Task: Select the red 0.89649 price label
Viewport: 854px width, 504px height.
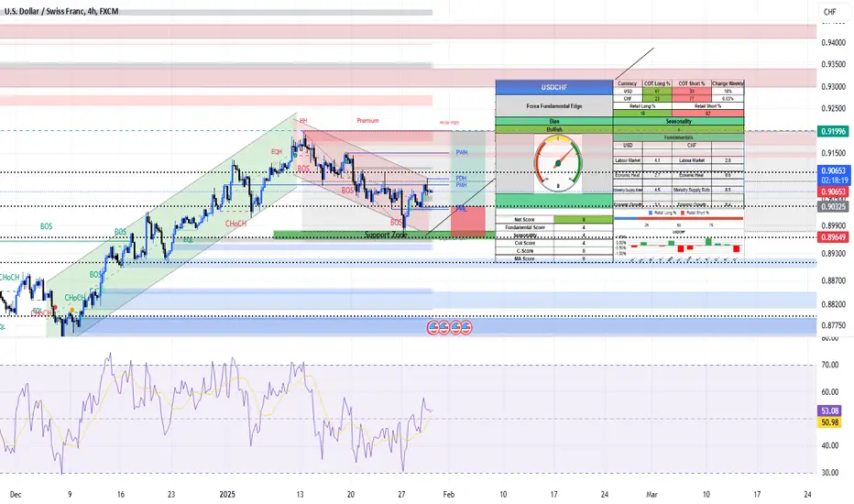Action: coord(833,237)
